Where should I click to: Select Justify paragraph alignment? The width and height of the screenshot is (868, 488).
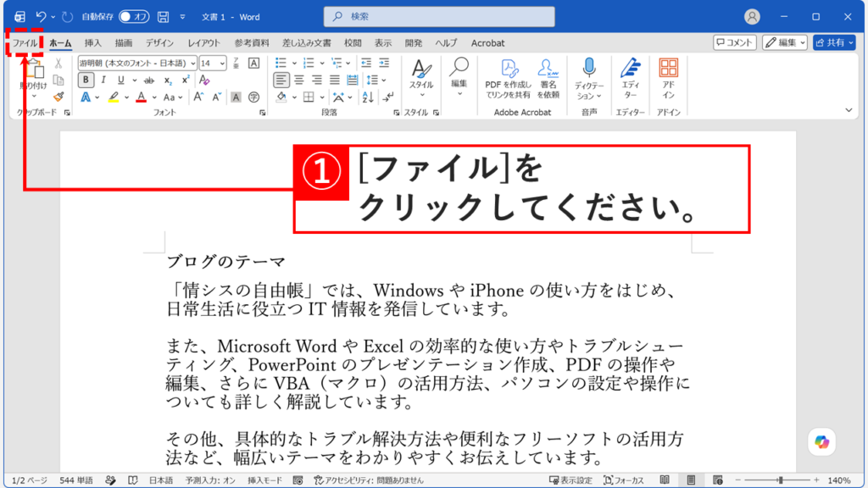click(x=334, y=80)
